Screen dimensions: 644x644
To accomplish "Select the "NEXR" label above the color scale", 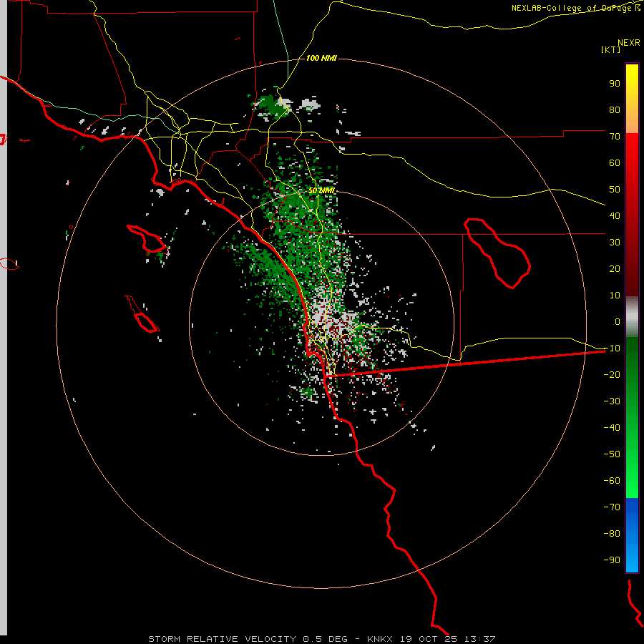I will coord(628,43).
